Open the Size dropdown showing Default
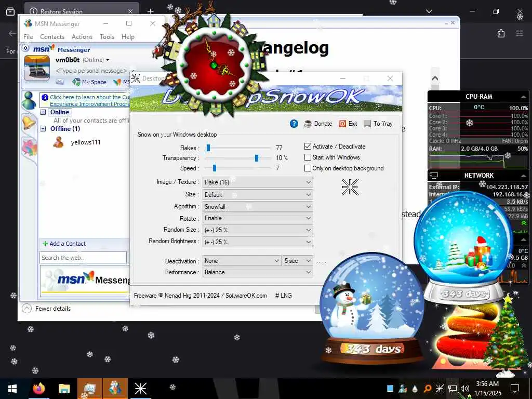532x399 pixels. (x=258, y=195)
